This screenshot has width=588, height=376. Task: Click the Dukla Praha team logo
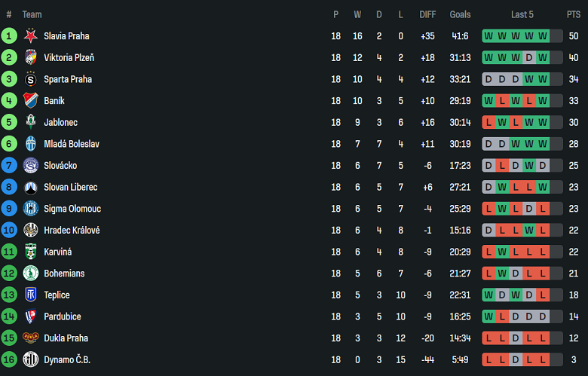(31, 338)
